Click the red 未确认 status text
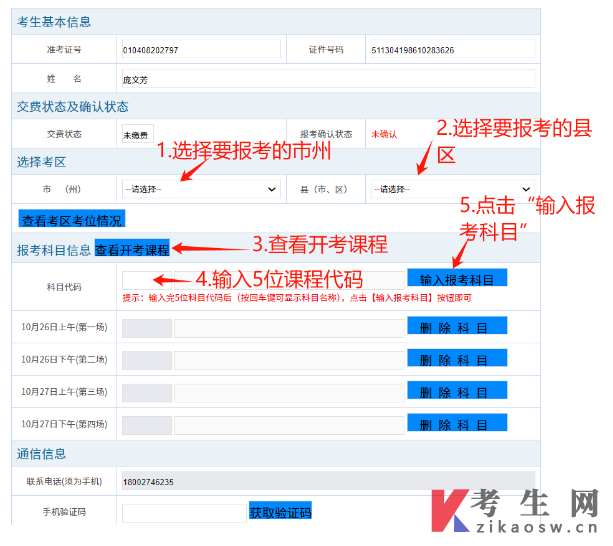 tap(384, 134)
